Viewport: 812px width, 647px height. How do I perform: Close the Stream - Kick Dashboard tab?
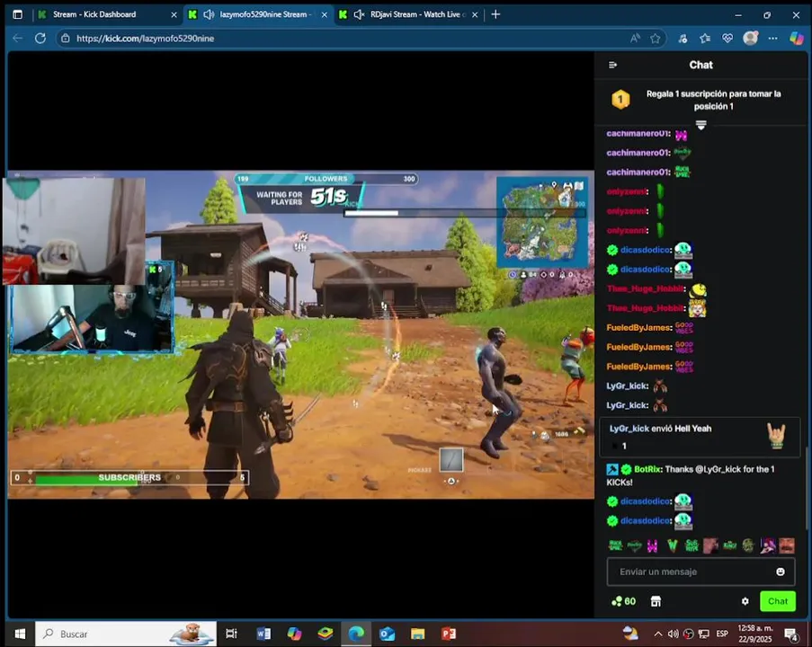[x=174, y=15]
